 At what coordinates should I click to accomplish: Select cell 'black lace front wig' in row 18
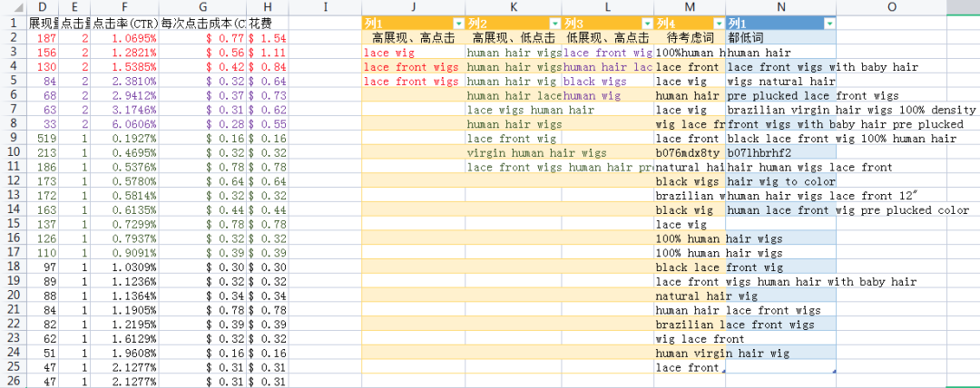point(690,267)
